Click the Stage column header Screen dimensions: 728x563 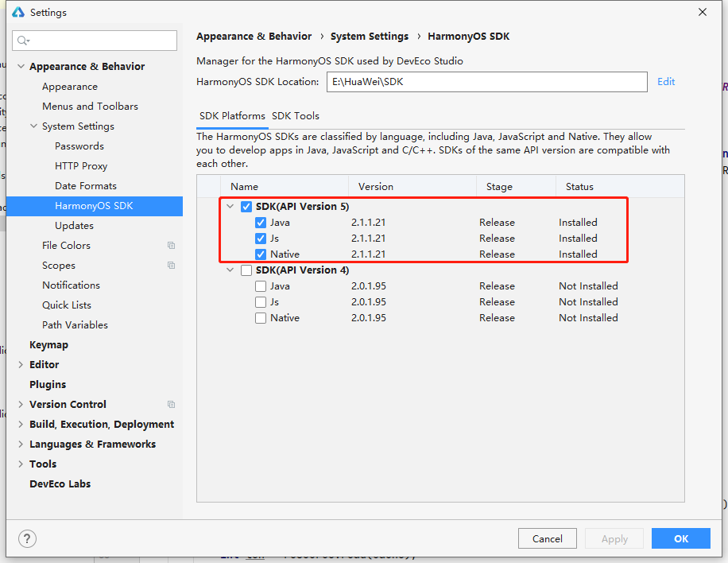click(x=517, y=186)
